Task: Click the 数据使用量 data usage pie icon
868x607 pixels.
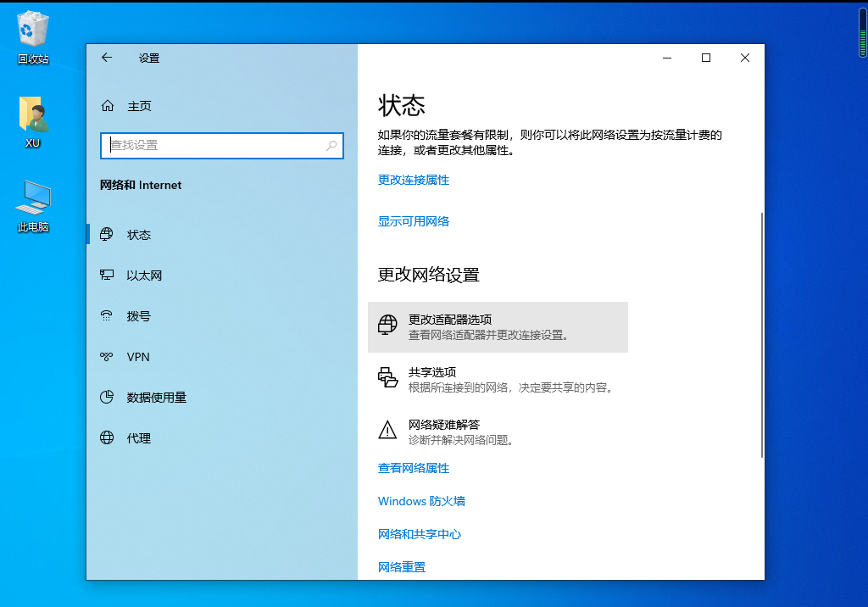Action: pos(106,397)
